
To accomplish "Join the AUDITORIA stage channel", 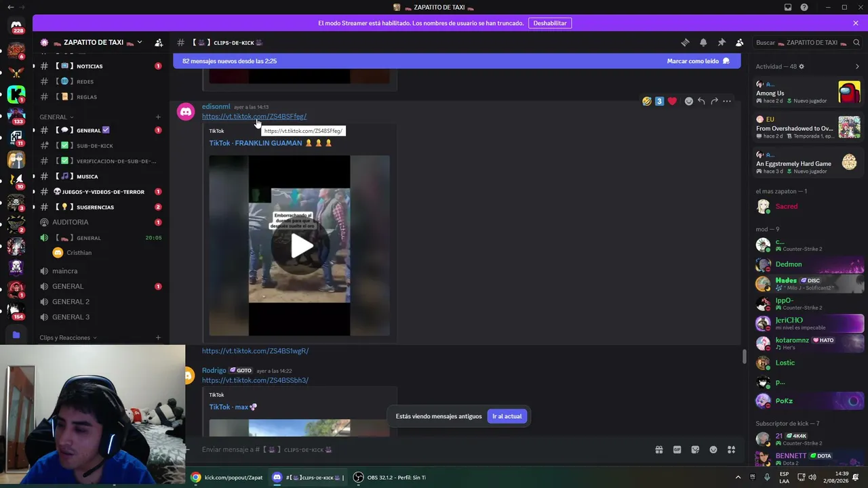I will click(x=100, y=222).
